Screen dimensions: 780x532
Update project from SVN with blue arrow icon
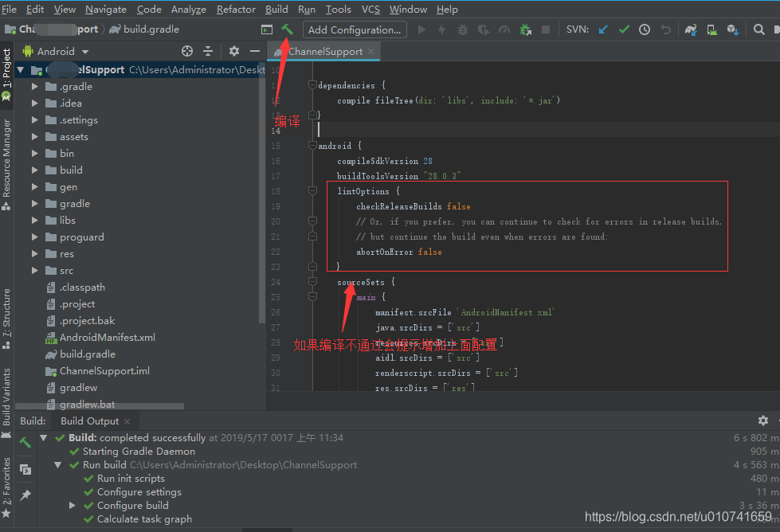[x=604, y=29]
